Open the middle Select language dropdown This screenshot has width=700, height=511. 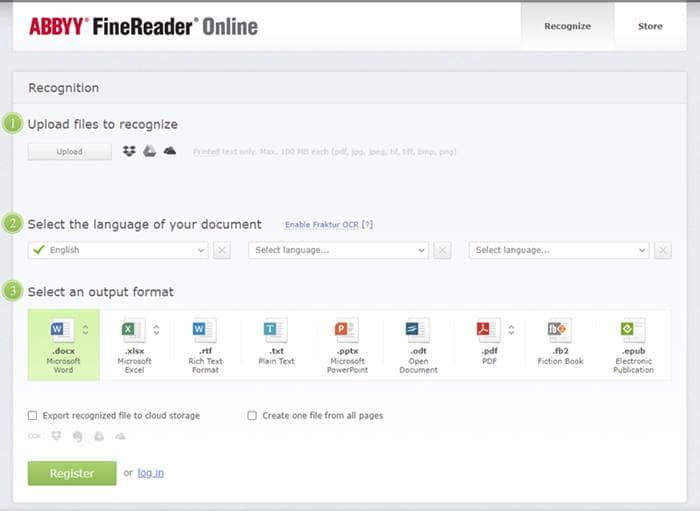tap(338, 250)
